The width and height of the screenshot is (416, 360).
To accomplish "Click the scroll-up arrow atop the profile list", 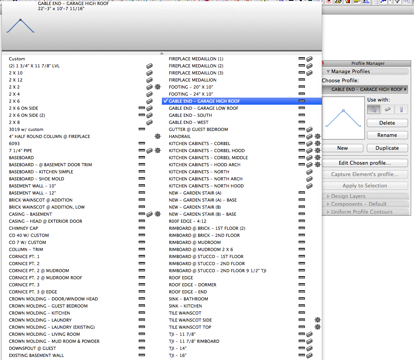I will [162, 53].
